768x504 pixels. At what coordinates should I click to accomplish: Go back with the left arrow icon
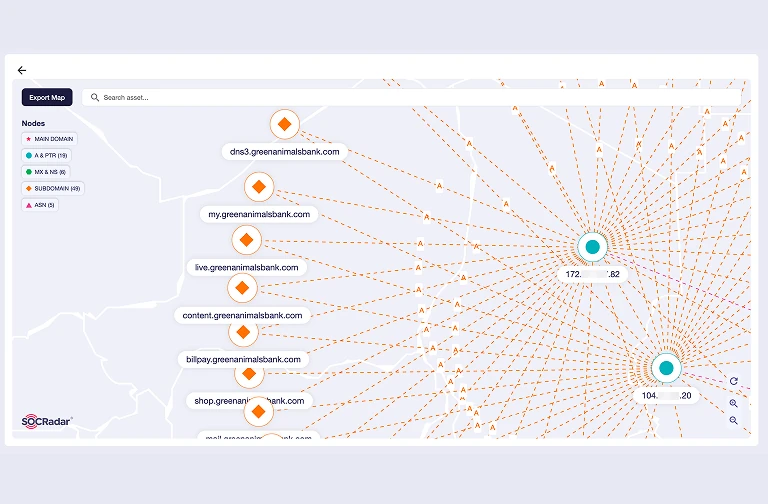coord(22,70)
